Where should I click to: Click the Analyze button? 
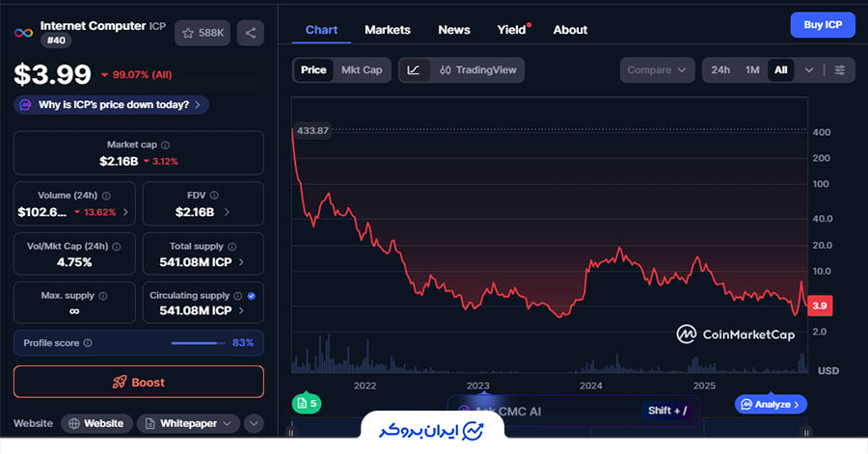(771, 404)
